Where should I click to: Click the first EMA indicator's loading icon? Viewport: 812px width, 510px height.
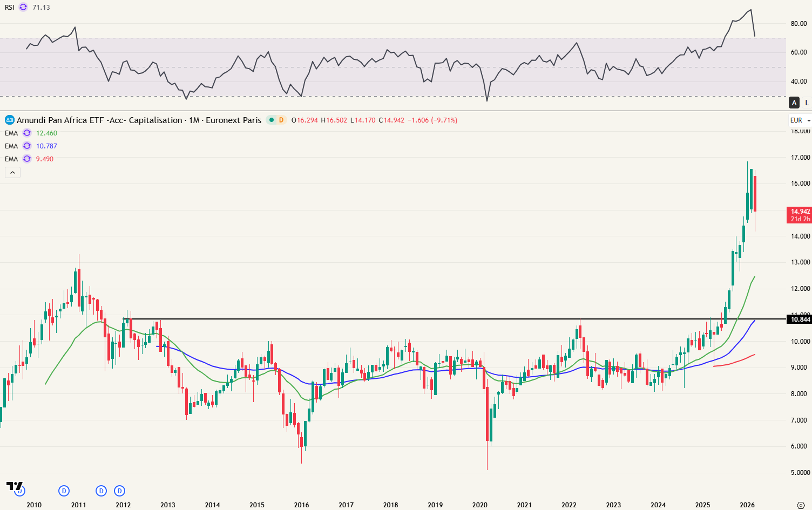coord(26,133)
